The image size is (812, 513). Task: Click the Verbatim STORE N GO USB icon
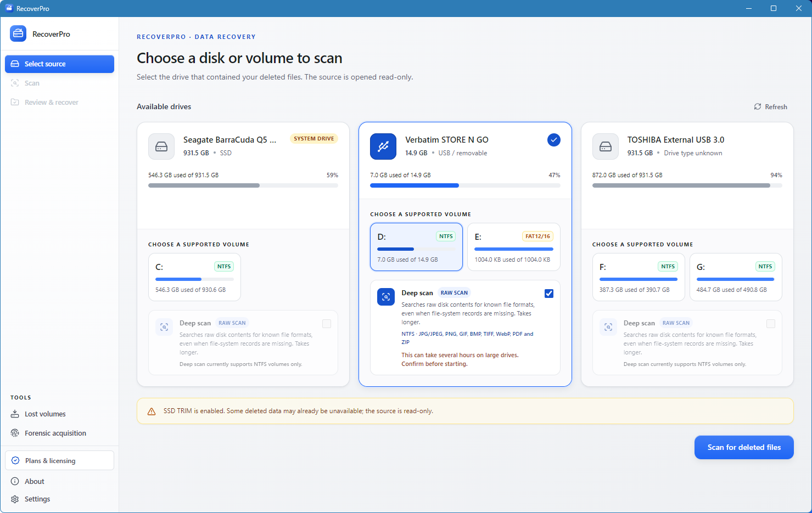[x=383, y=146]
